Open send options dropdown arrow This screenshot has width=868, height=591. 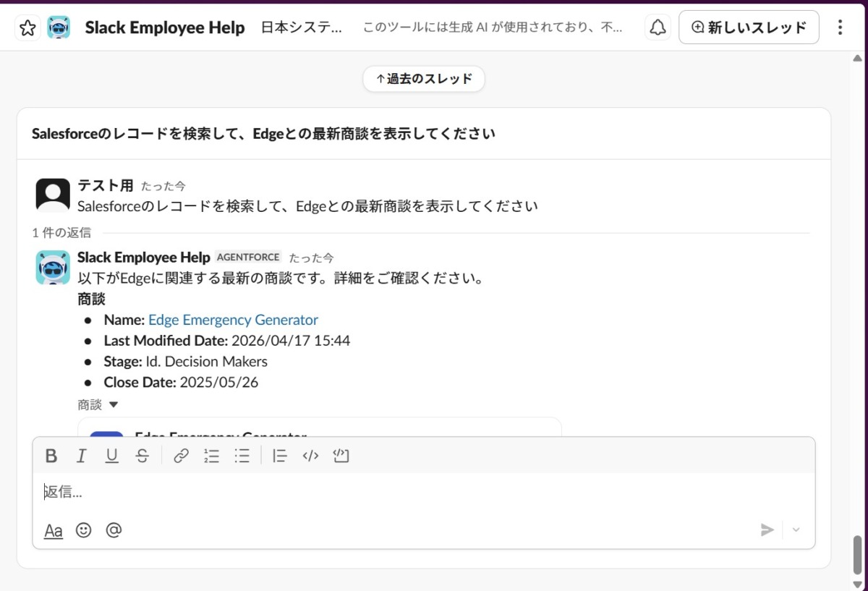point(796,530)
